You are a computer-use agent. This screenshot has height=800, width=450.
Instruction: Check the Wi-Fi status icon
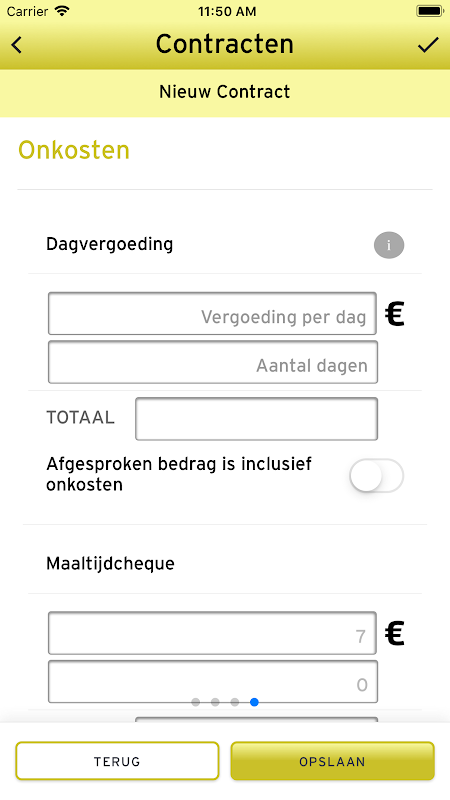coord(62,11)
